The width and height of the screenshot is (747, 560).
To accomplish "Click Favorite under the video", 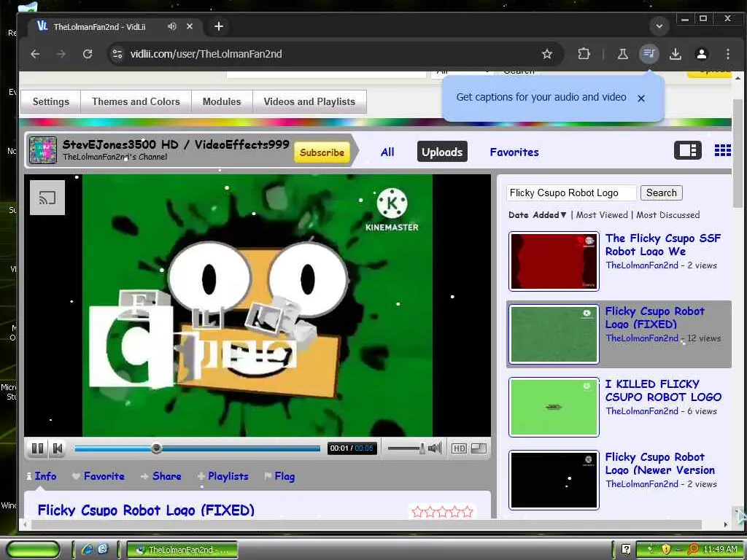I will 98,476.
